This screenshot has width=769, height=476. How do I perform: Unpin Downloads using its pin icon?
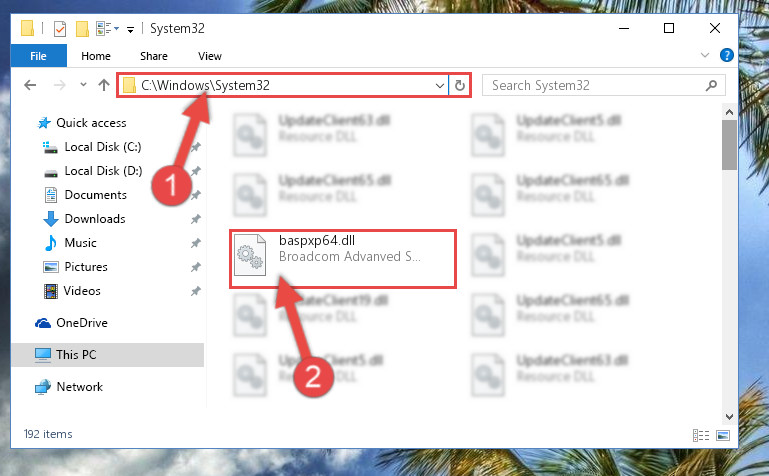pyautogui.click(x=196, y=219)
